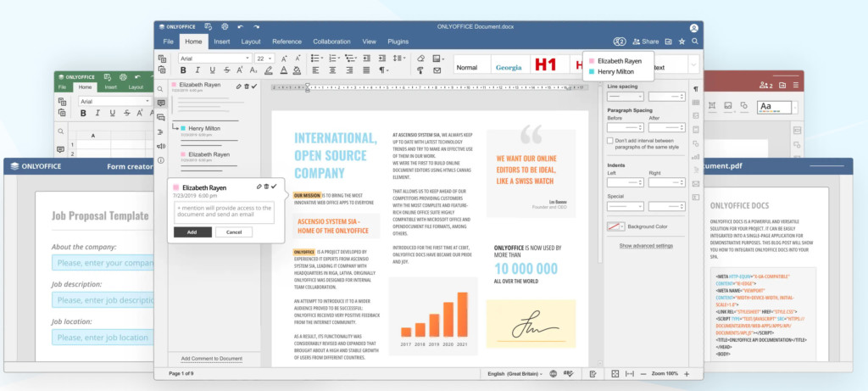Screen dimensions: 868x391
Task: Open the Background Color swatch picker
Action: [616, 226]
